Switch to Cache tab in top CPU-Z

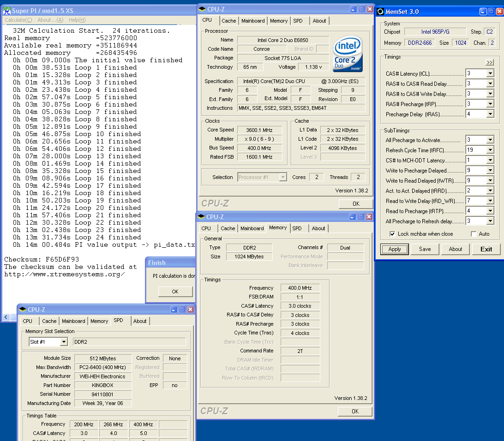pyautogui.click(x=229, y=21)
